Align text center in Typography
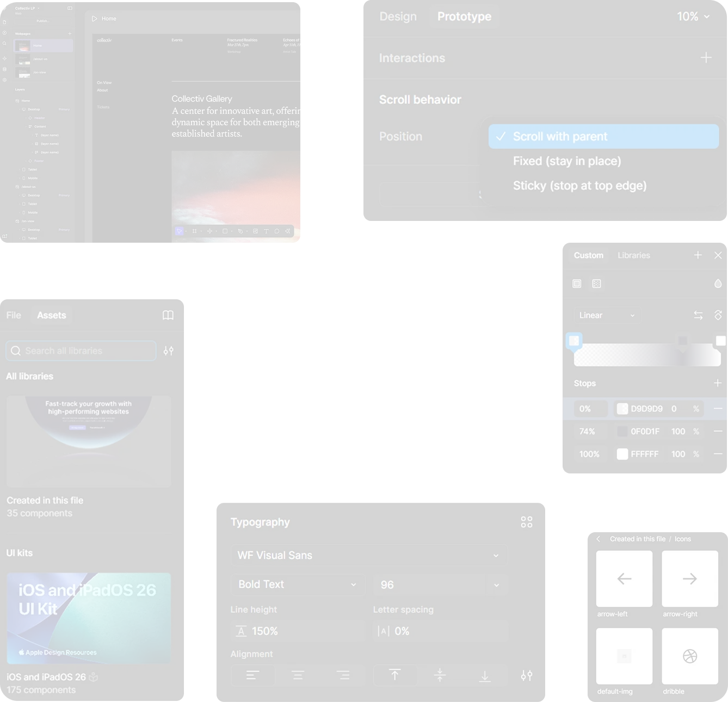This screenshot has height=702, width=728. 298,675
